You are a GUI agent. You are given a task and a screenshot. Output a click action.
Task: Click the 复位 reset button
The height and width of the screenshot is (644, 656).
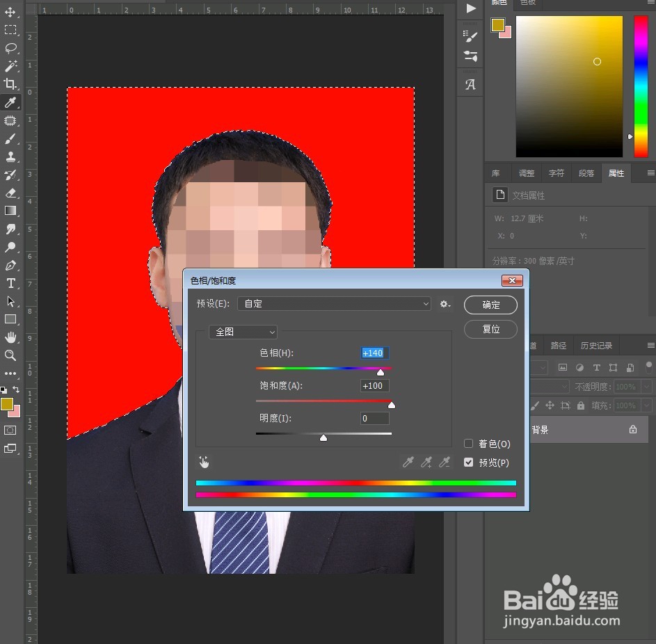(490, 329)
